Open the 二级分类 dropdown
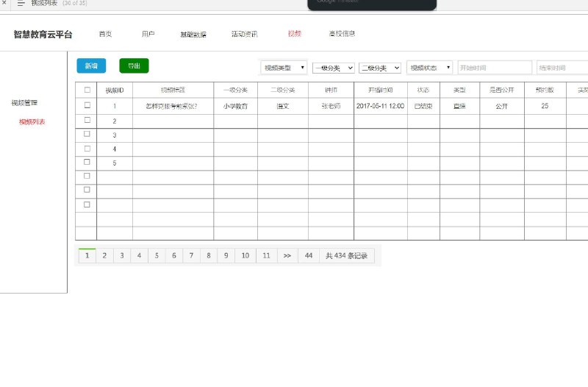 380,68
